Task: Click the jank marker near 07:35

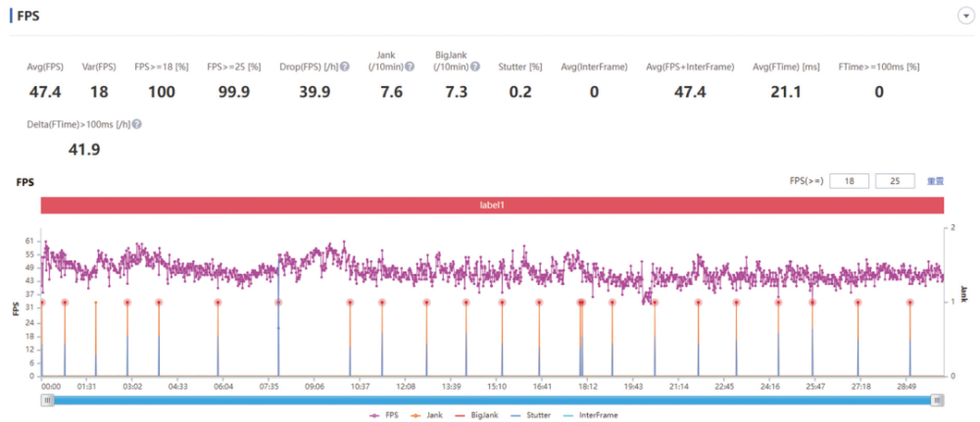Action: coord(278,303)
